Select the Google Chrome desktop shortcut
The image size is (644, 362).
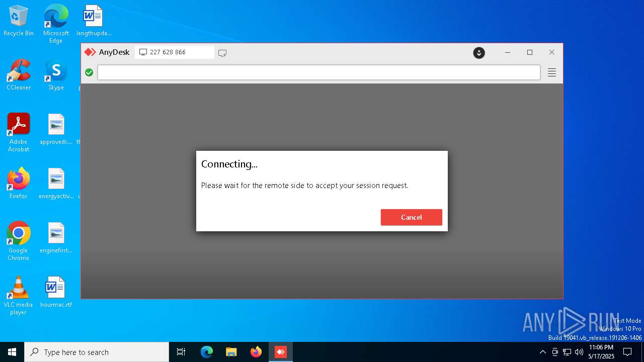[19, 241]
